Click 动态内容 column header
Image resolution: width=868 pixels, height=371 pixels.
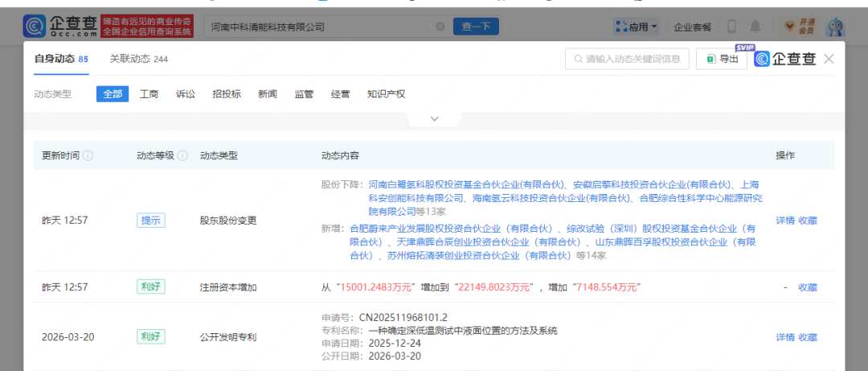pos(340,156)
